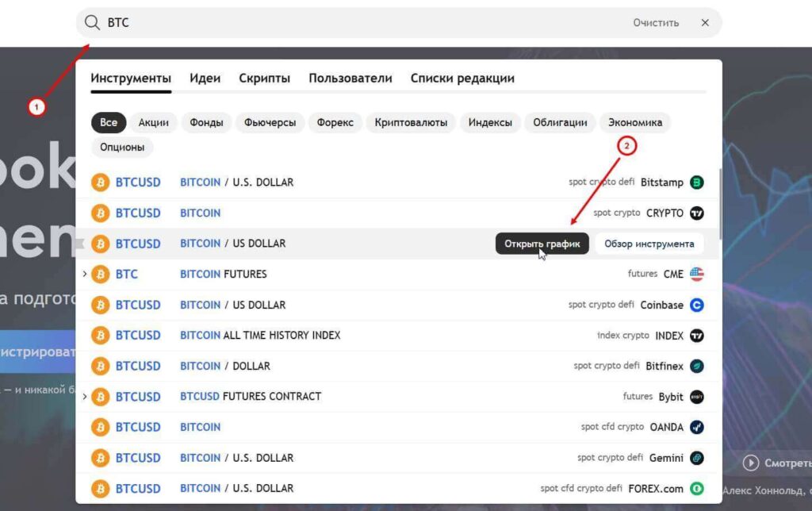Click the Bitcoin logo on the first BTCUSD row
The width and height of the screenshot is (812, 511).
[101, 182]
